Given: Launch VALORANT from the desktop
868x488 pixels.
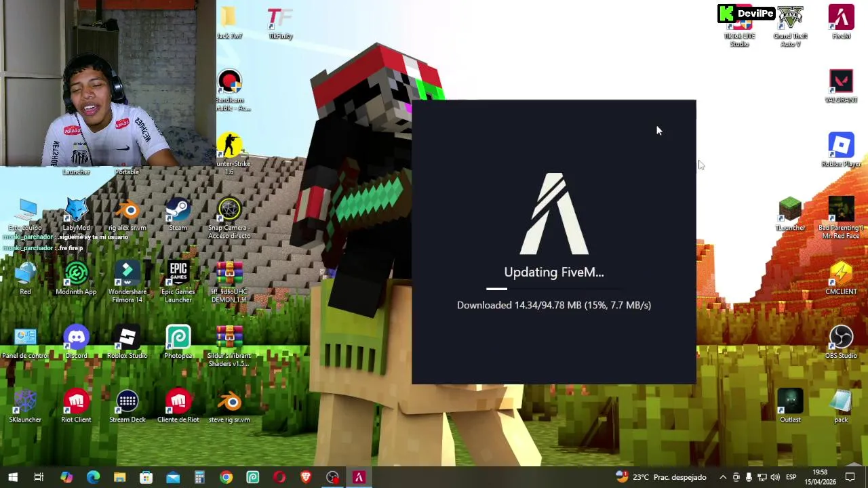Looking at the screenshot, I should [841, 87].
